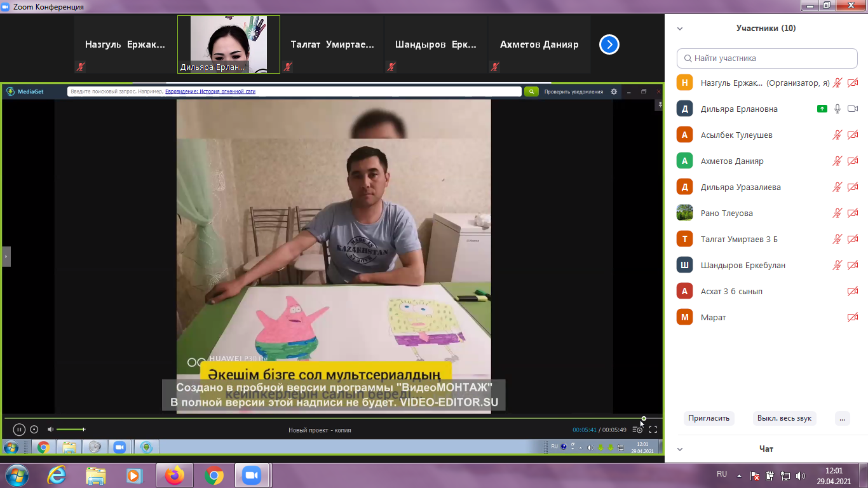Toggle Назгуль Ержак microphone icon
The height and width of the screenshot is (488, 868).
(x=837, y=83)
